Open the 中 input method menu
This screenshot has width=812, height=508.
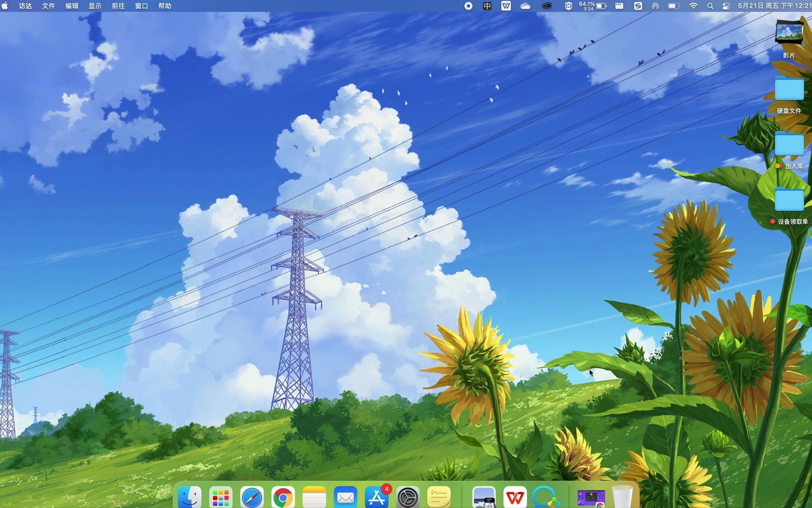(x=487, y=6)
